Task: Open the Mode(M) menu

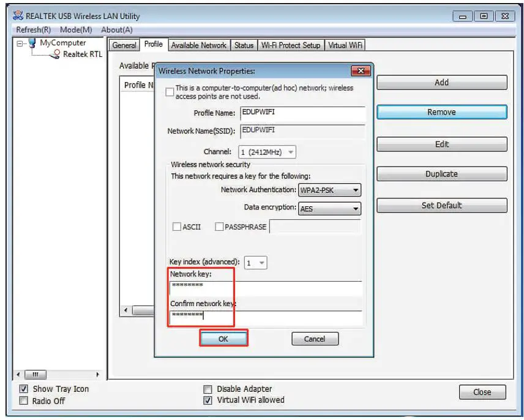Action: 76,29
